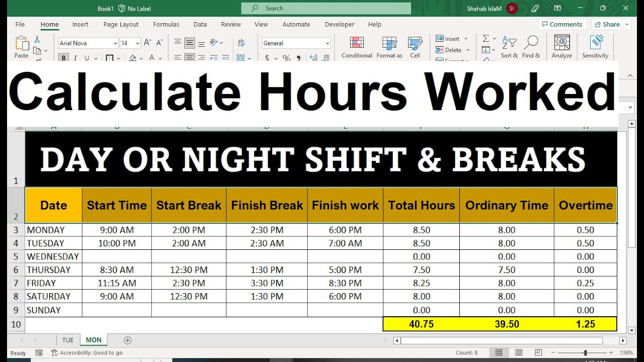The image size is (644, 362).
Task: Expand the Insert cells dropdown arrow
Action: coord(466,39)
